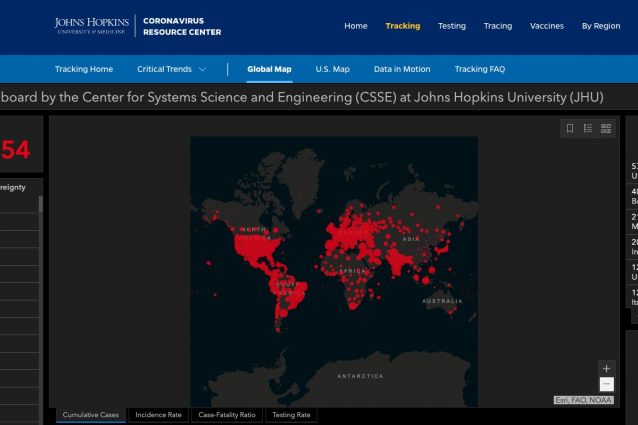Screen dimensions: 638x425
Task: Click the ANTARCTICA label on map
Action: (x=360, y=376)
